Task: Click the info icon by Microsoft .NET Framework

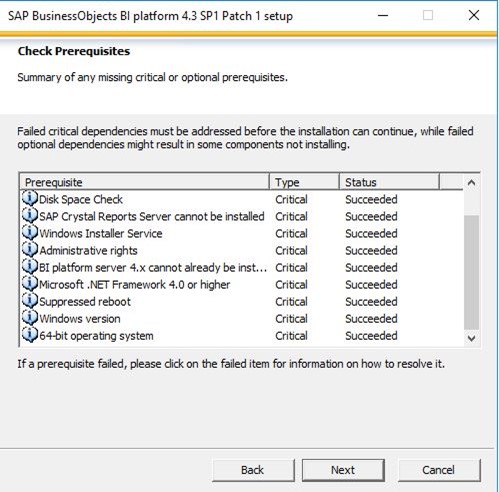Action: click(x=30, y=283)
